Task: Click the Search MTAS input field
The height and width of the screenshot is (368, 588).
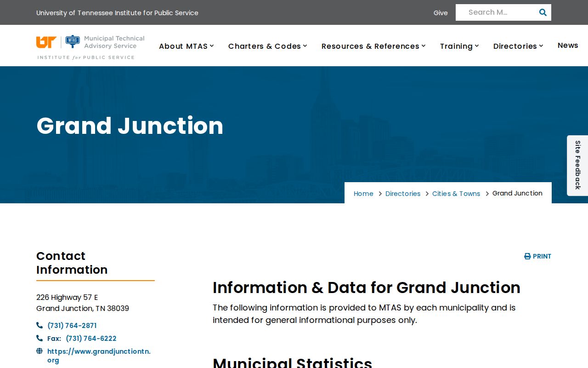Action: pyautogui.click(x=496, y=12)
